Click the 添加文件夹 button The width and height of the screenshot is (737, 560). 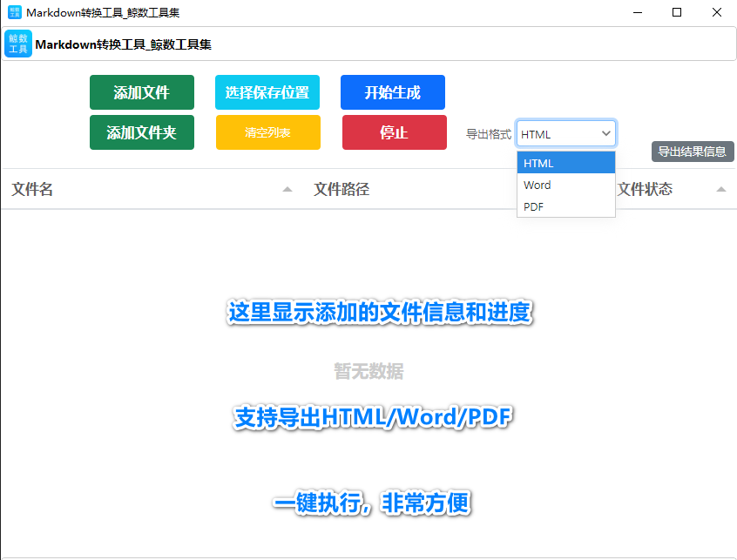[141, 132]
